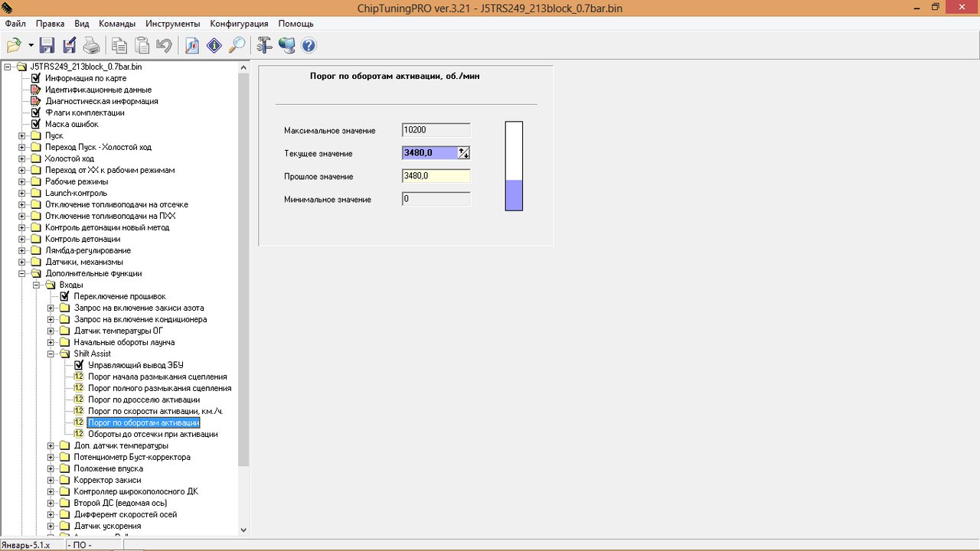Click the vertical value gauge bar
The width and height of the screenshot is (980, 551).
tap(514, 165)
